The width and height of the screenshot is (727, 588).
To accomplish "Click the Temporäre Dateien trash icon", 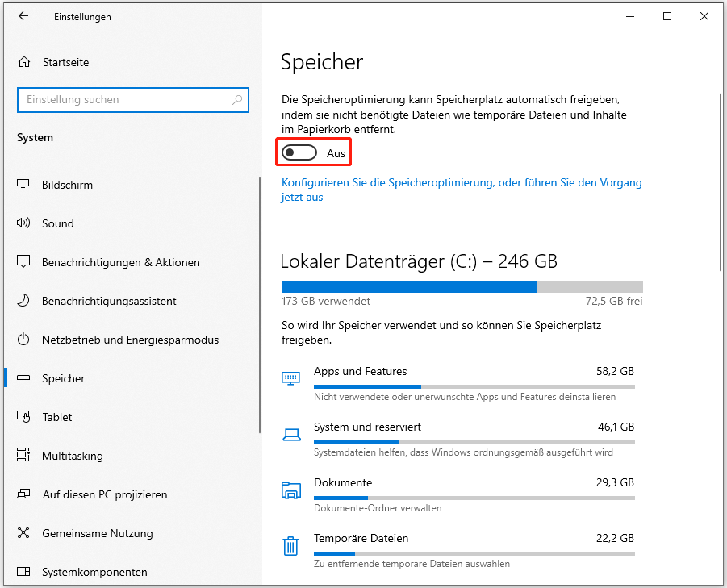I will pyautogui.click(x=290, y=546).
